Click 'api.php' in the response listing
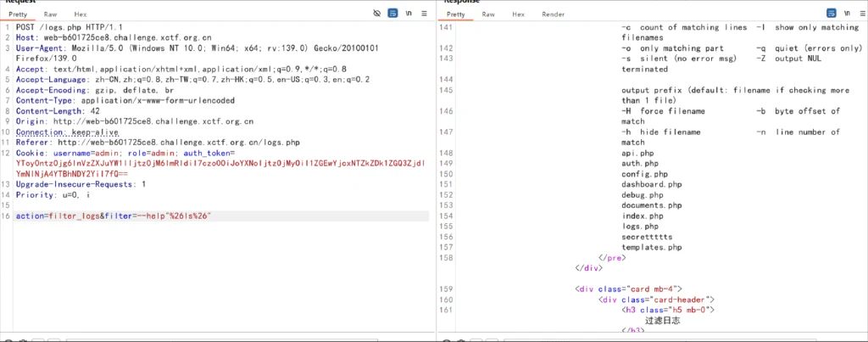 coord(637,153)
